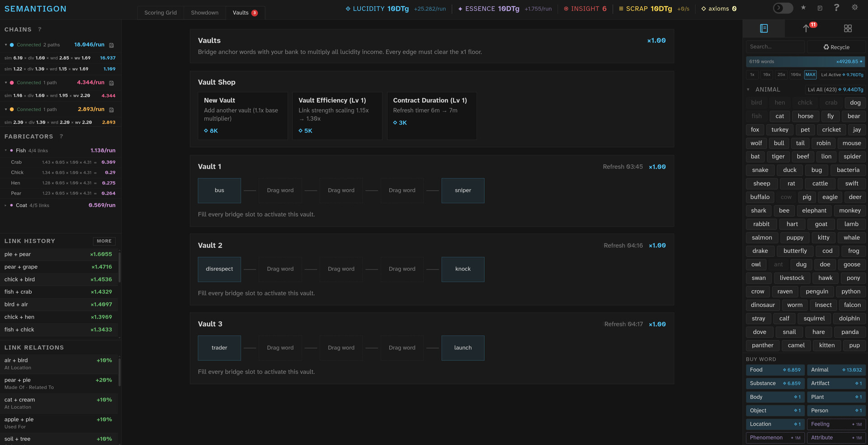Select the 10x purchase multiplier
This screenshot has width=868, height=445.
pos(767,75)
